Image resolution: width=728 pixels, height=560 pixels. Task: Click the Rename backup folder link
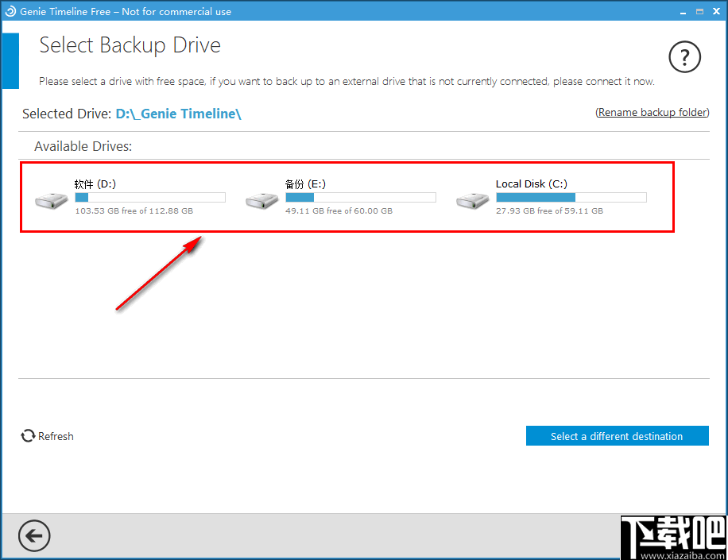pos(652,112)
